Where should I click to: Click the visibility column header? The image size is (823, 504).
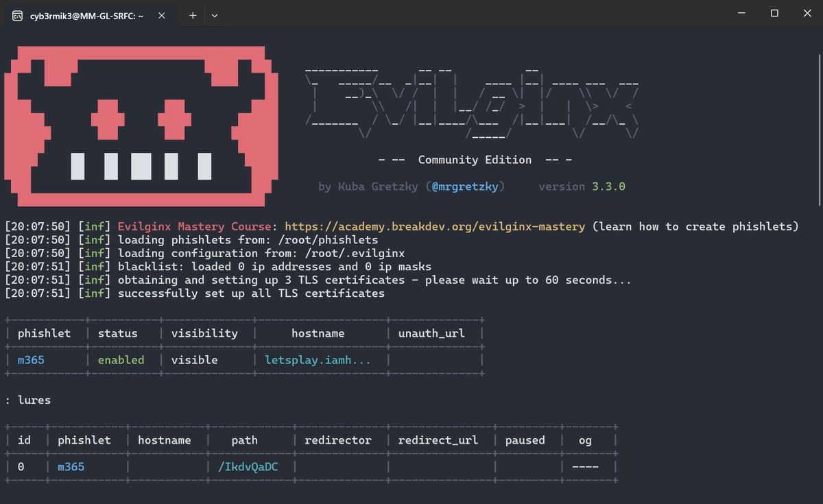coord(204,333)
